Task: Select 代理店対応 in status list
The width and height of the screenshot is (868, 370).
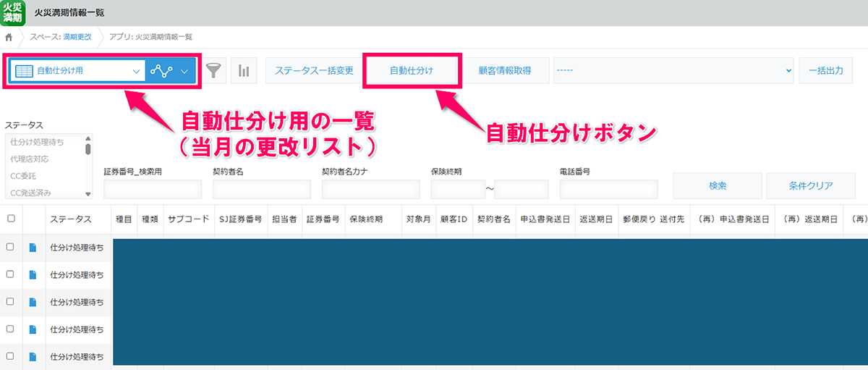Action: [x=30, y=159]
